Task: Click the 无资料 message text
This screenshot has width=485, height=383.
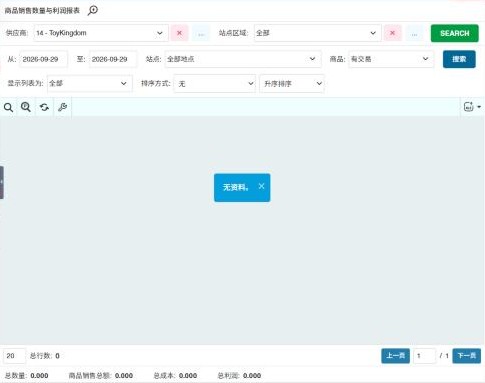Action: [x=236, y=187]
